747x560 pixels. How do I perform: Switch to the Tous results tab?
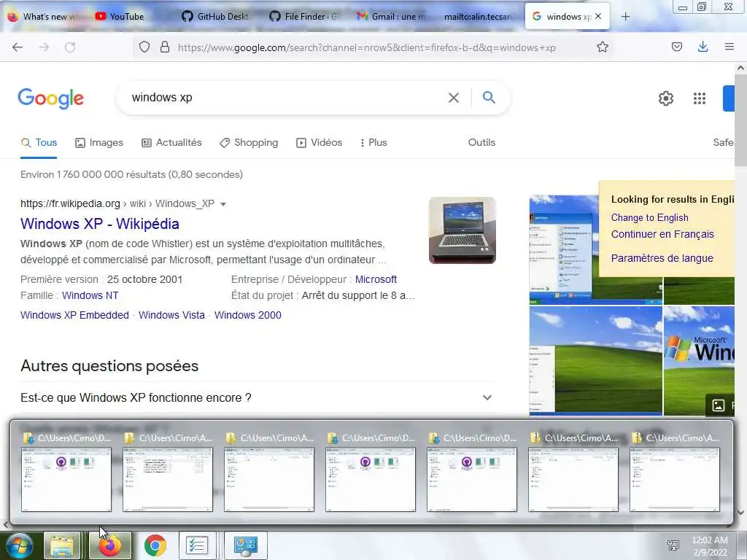[x=39, y=142]
